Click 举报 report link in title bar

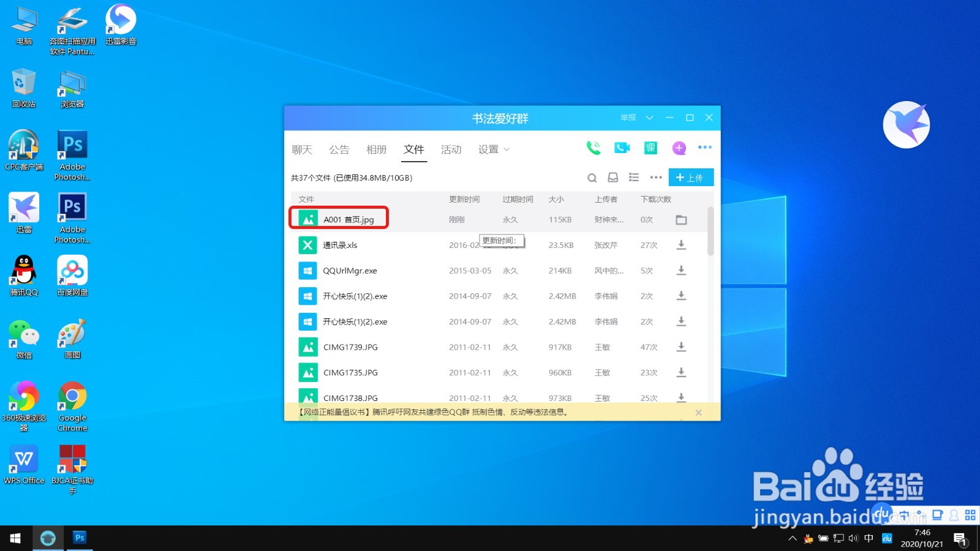click(x=628, y=118)
